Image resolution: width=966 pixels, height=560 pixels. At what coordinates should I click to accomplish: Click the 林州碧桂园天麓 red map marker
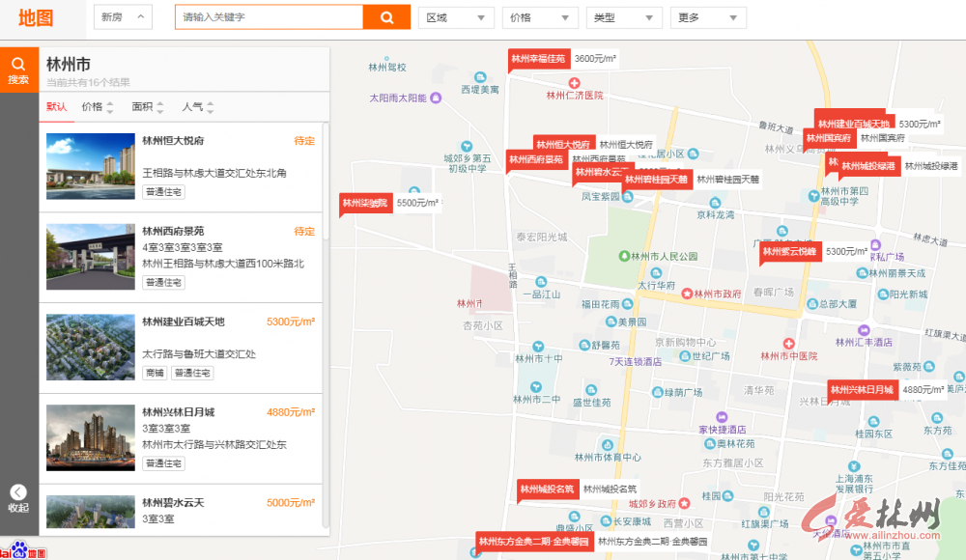pos(657,180)
